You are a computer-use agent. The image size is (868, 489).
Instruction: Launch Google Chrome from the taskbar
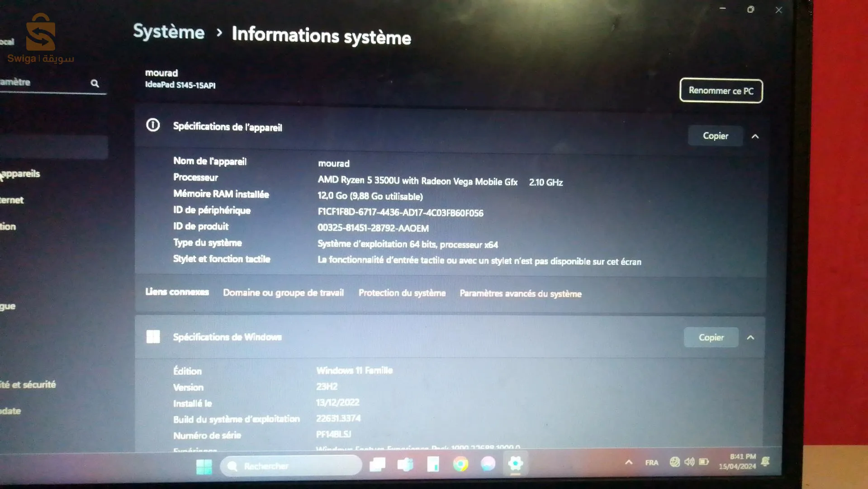pos(460,464)
